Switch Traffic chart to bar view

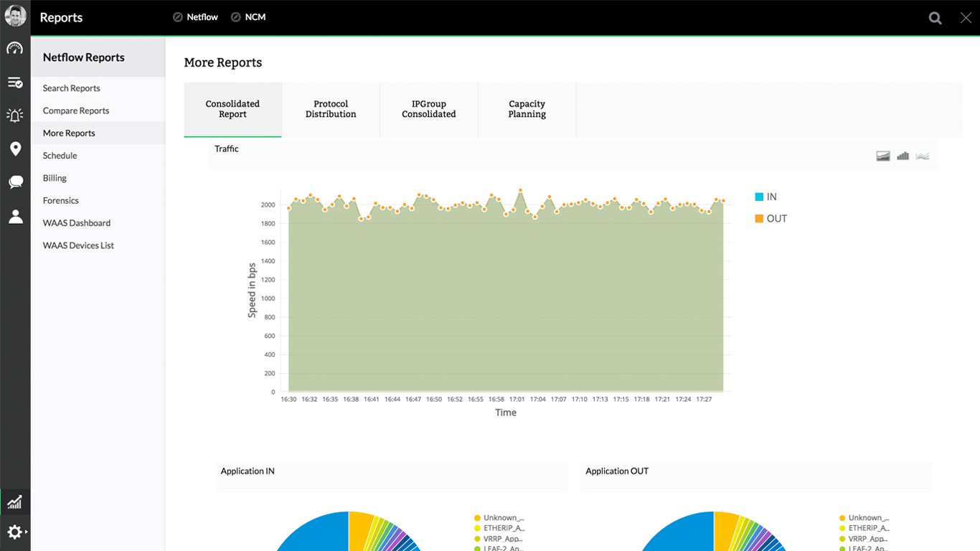[x=903, y=156]
